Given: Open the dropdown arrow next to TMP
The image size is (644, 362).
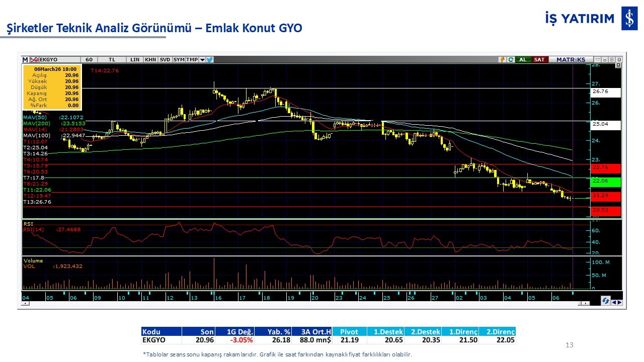Looking at the screenshot, I should coord(202,59).
